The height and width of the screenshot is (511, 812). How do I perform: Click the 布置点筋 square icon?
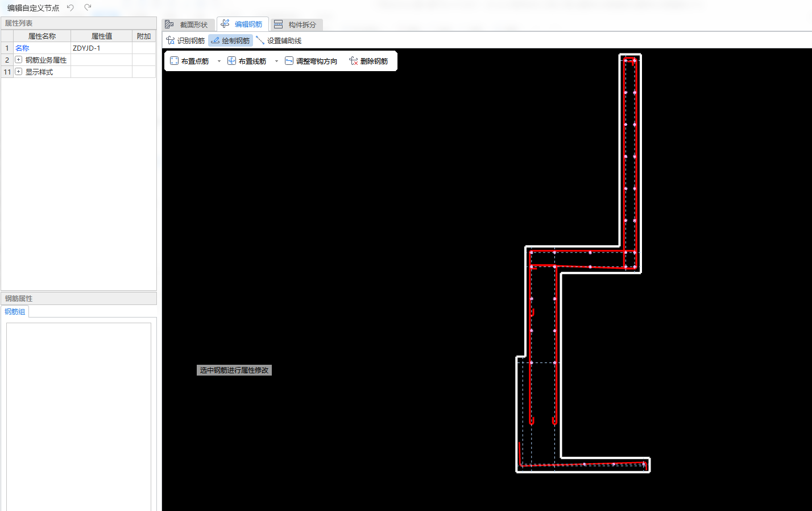[174, 61]
